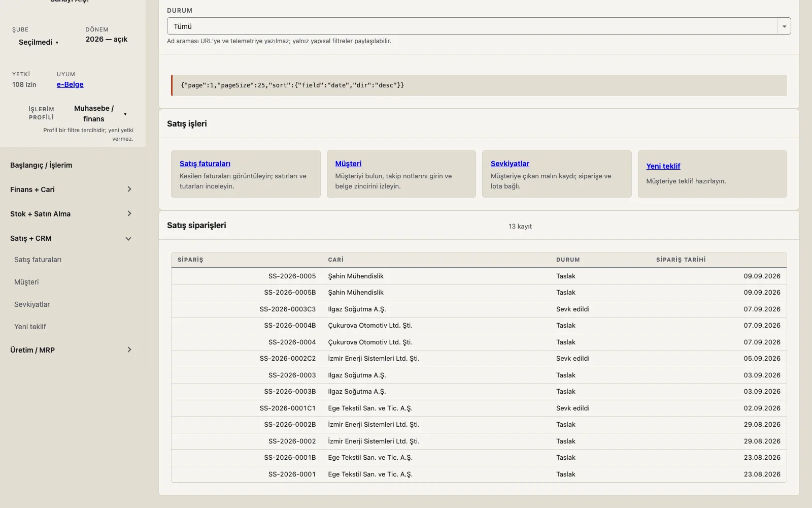Follow the e-Belge compliance link
The width and height of the screenshot is (812, 508).
[70, 84]
